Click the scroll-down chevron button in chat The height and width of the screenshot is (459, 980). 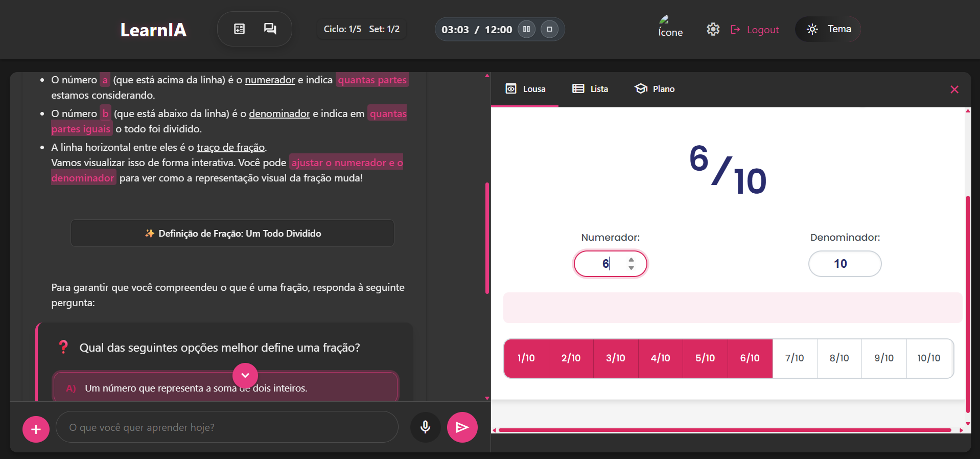click(x=245, y=375)
